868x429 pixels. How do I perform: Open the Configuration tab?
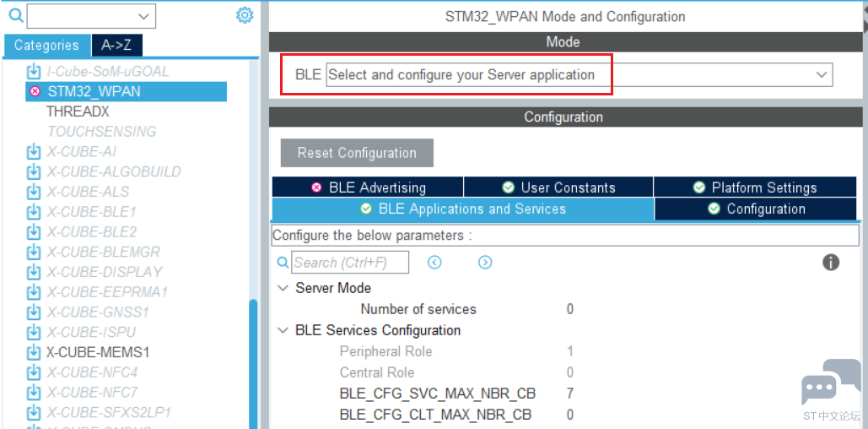[755, 209]
